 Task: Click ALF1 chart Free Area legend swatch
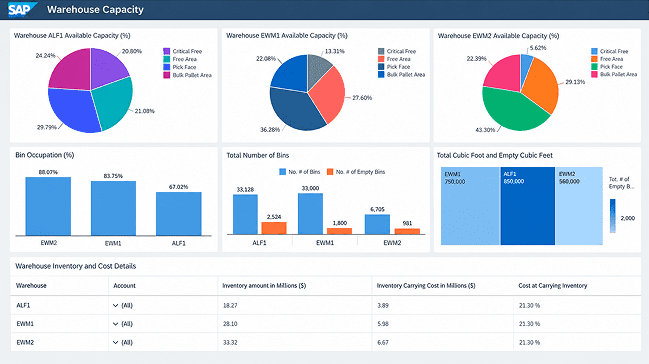[166, 59]
